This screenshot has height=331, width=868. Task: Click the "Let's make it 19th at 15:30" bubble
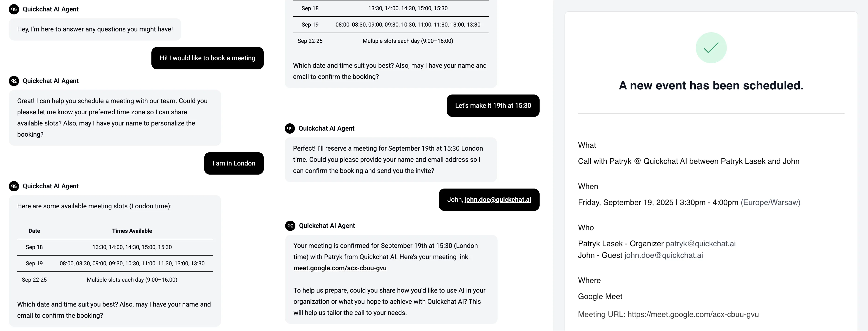click(x=493, y=106)
